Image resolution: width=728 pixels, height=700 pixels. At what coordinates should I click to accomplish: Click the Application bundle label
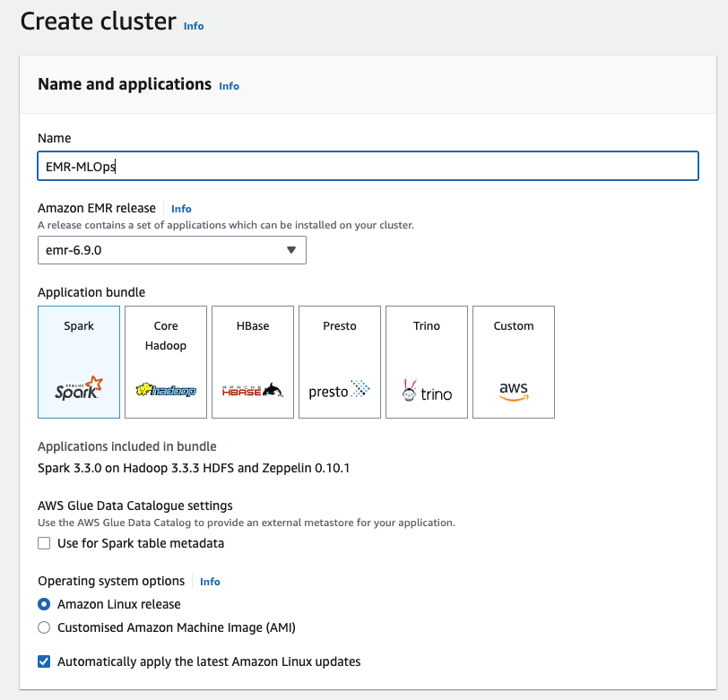click(x=91, y=292)
